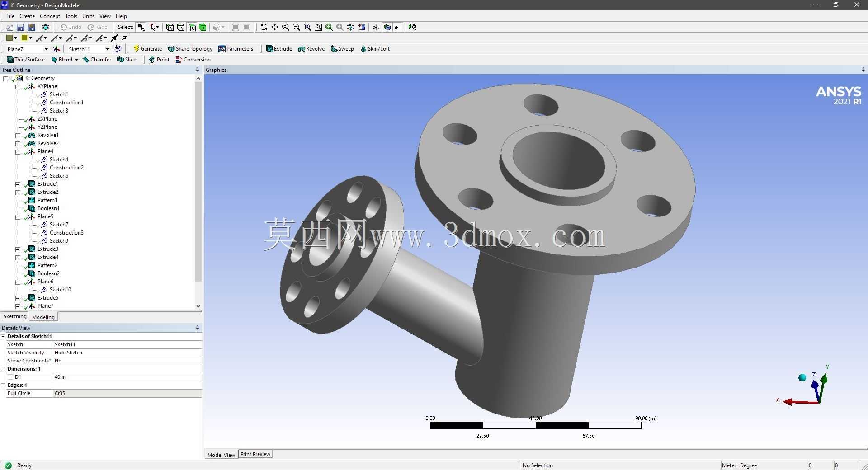The height and width of the screenshot is (470, 868).
Task: Collapse the Plane5 tree node
Action: 18,216
